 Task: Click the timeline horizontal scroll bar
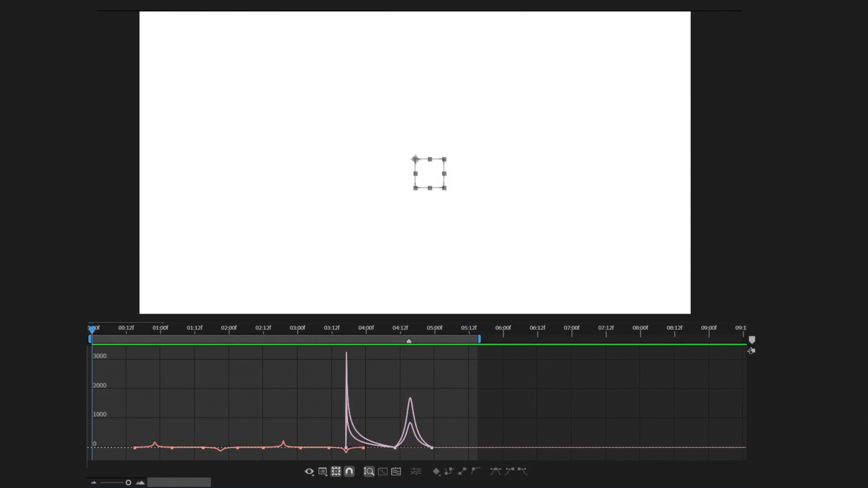(179, 483)
